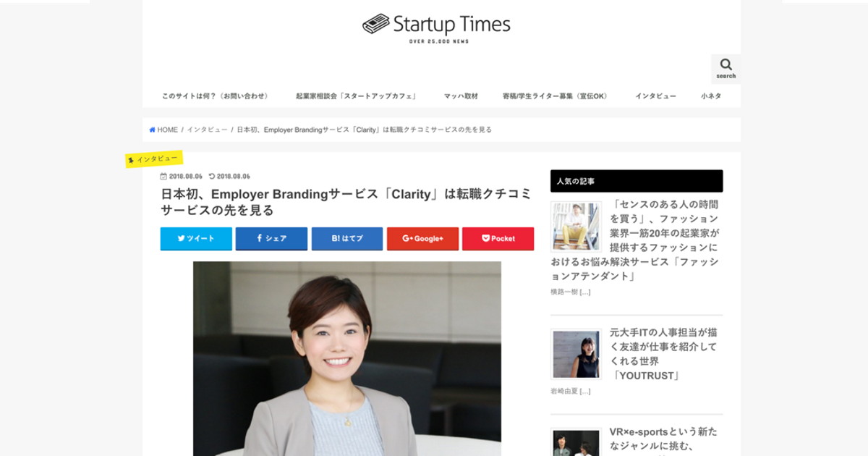
Task: Click the yellow インタビュー category tag
Action: point(154,159)
